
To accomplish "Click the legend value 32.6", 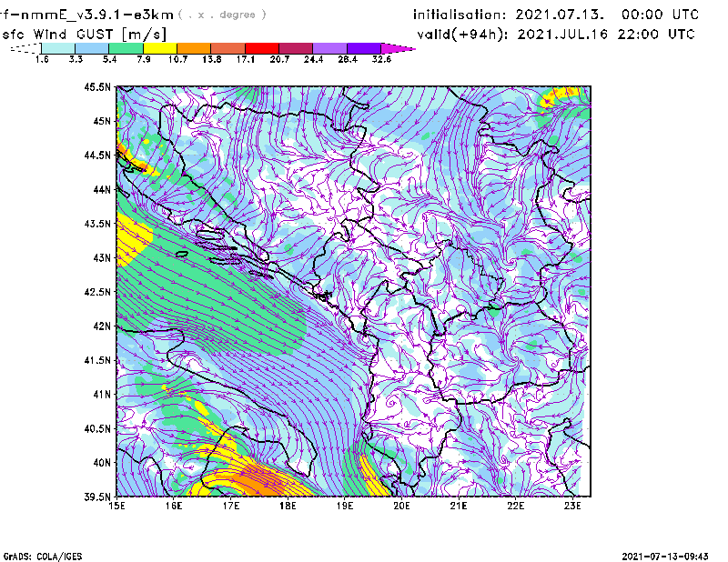I will [381, 59].
